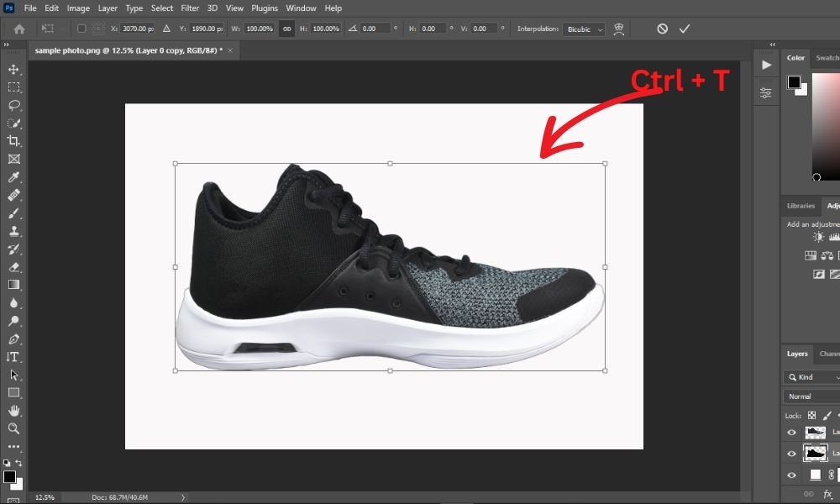Commit the transform with checkmark
Screen dimensions: 840x504
pos(684,29)
